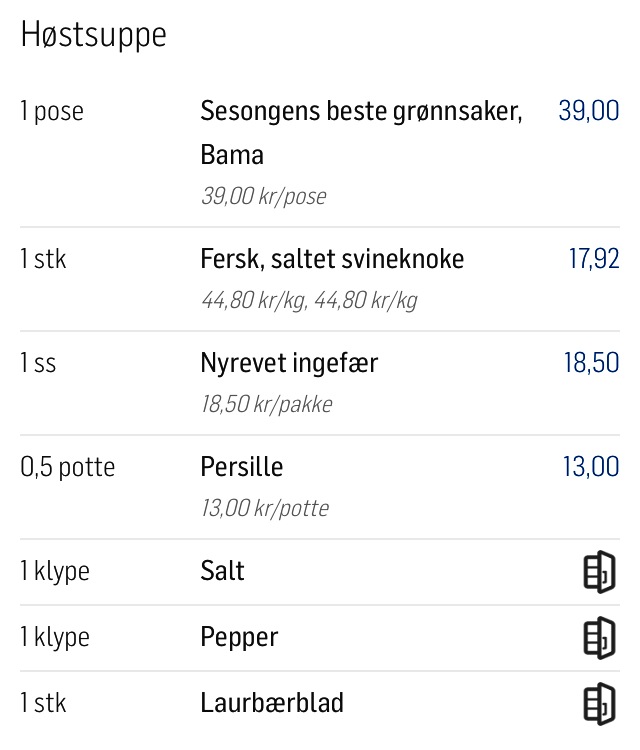Image resolution: width=640 pixels, height=750 pixels.
Task: Click the 1 ss quantity label
Action: [x=38, y=363]
